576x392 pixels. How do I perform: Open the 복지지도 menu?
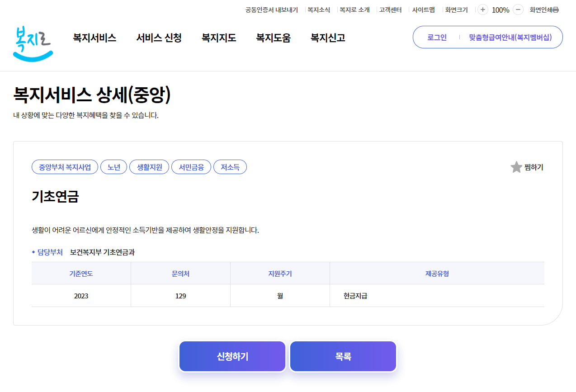pyautogui.click(x=218, y=38)
